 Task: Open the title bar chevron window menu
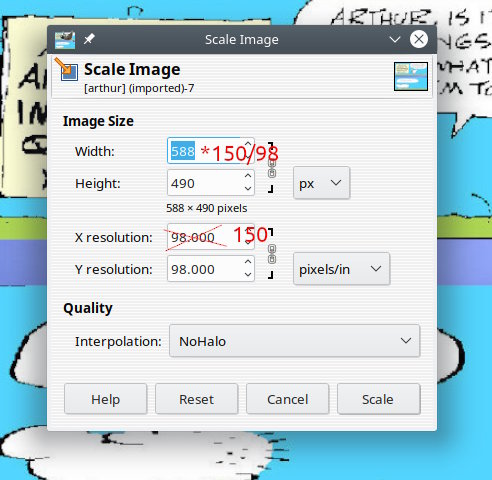click(x=395, y=40)
